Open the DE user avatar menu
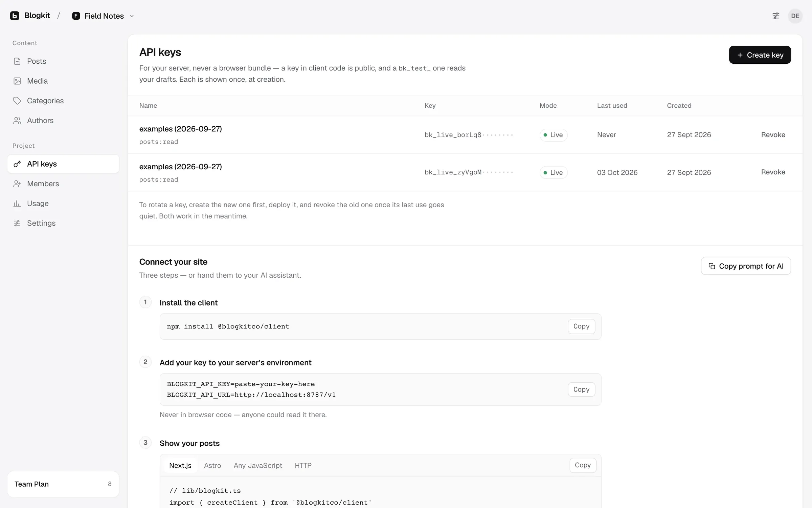The width and height of the screenshot is (812, 508). coord(795,16)
